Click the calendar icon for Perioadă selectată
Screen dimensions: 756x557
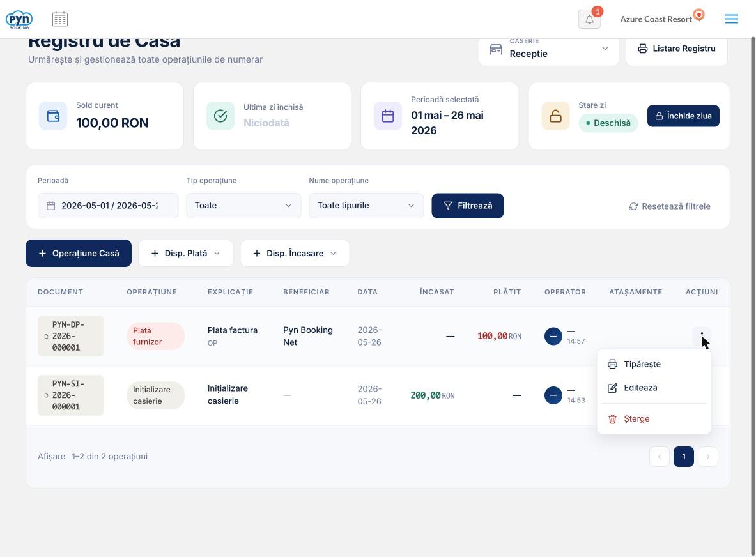388,116
